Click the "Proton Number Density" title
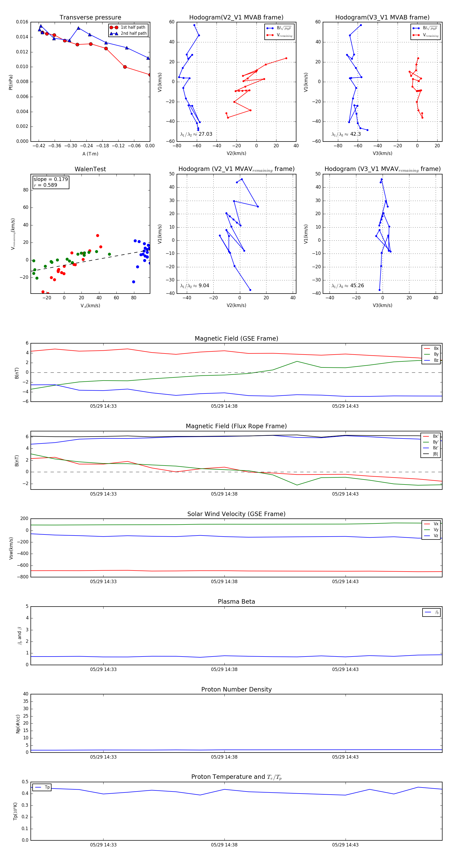 point(236,689)
